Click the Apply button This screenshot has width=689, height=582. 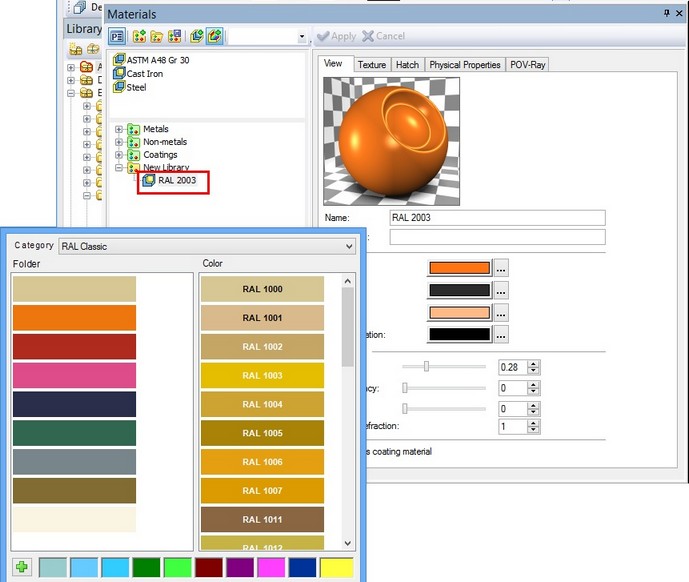(336, 36)
